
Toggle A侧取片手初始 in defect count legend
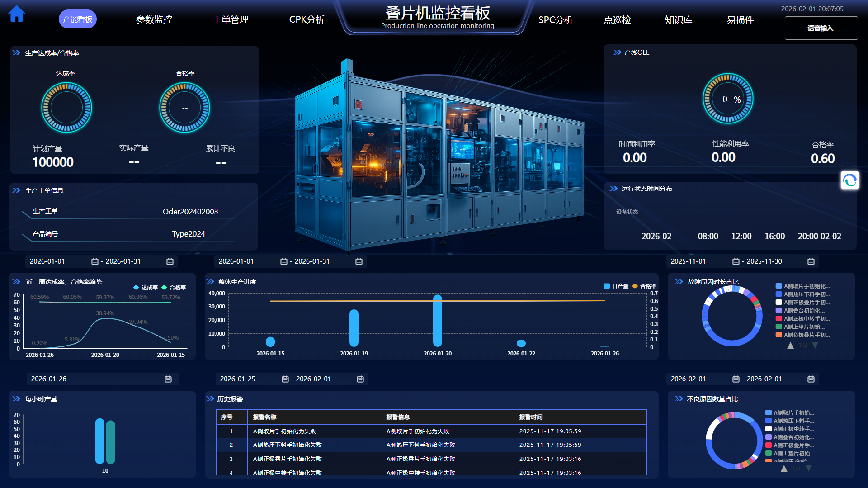pyautogui.click(x=790, y=413)
